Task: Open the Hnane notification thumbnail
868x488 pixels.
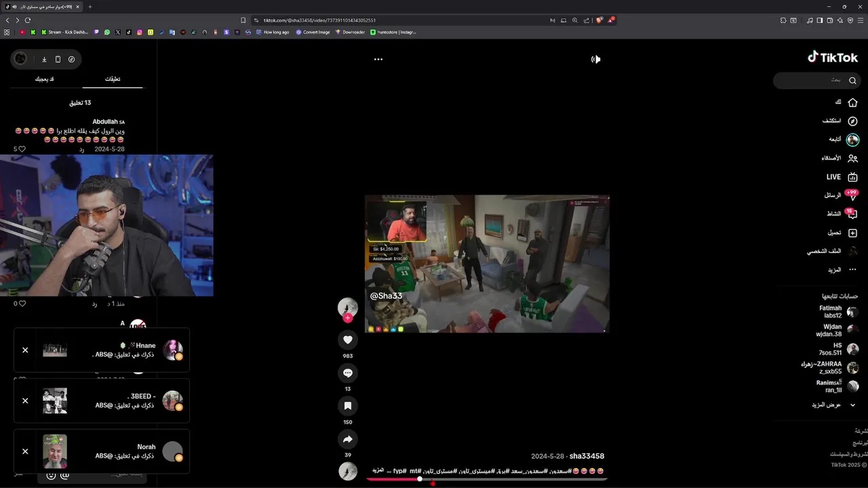Action: (55, 350)
